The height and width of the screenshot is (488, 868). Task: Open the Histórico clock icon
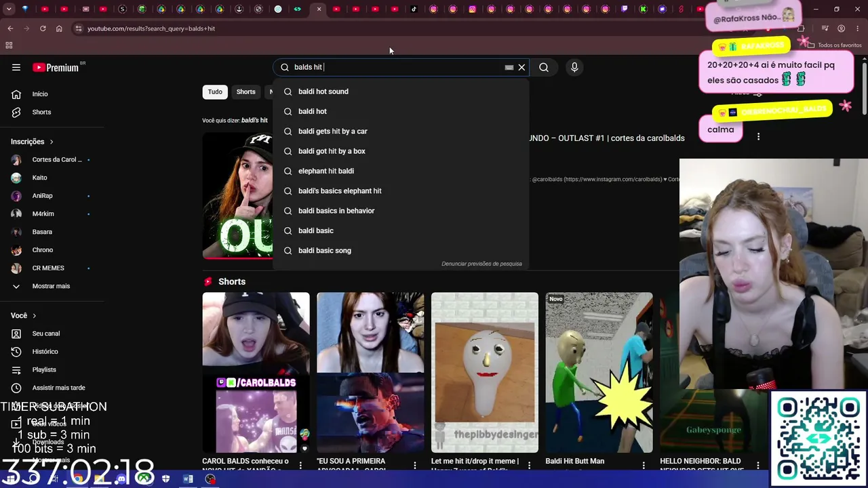coord(16,352)
